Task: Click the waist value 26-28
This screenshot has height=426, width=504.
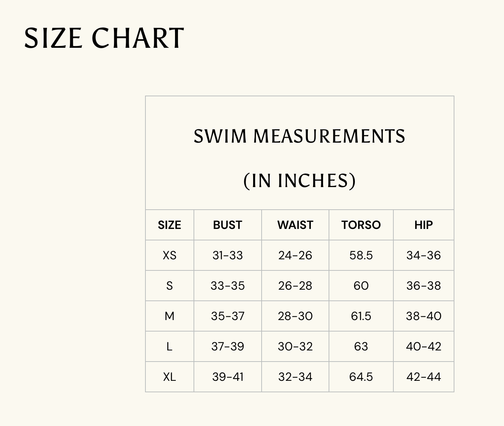Action: click(295, 286)
